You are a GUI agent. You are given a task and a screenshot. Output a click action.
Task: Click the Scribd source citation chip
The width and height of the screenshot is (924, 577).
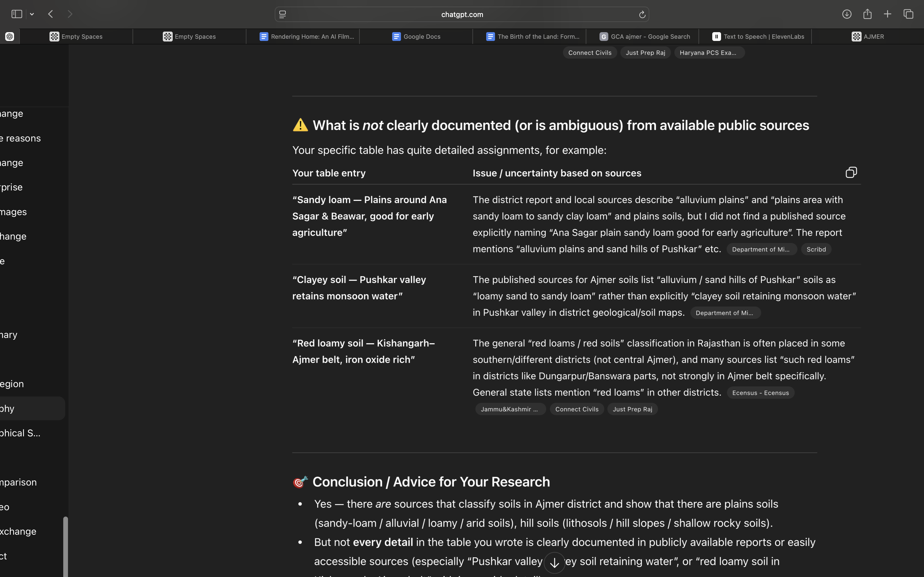816,249
